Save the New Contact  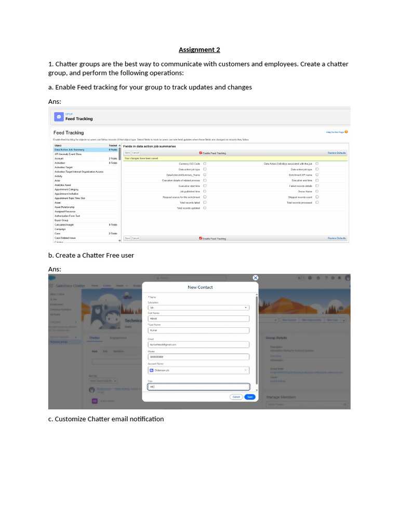pos(250,396)
